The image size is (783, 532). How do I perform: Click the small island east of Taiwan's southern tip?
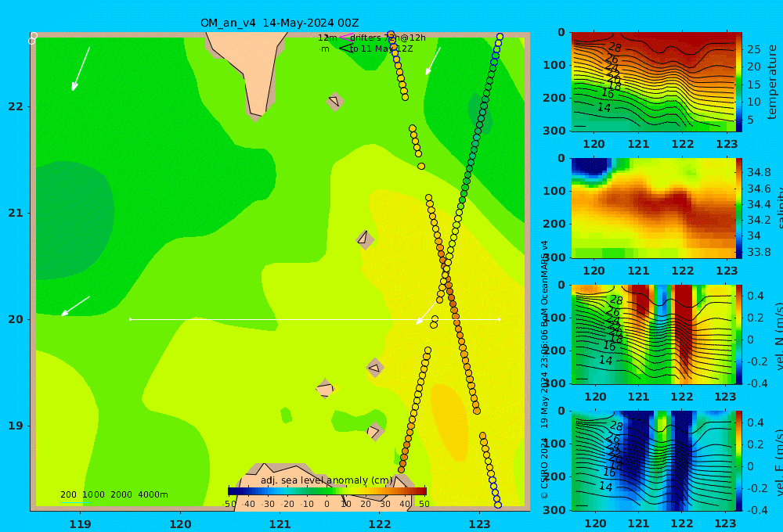[x=335, y=101]
